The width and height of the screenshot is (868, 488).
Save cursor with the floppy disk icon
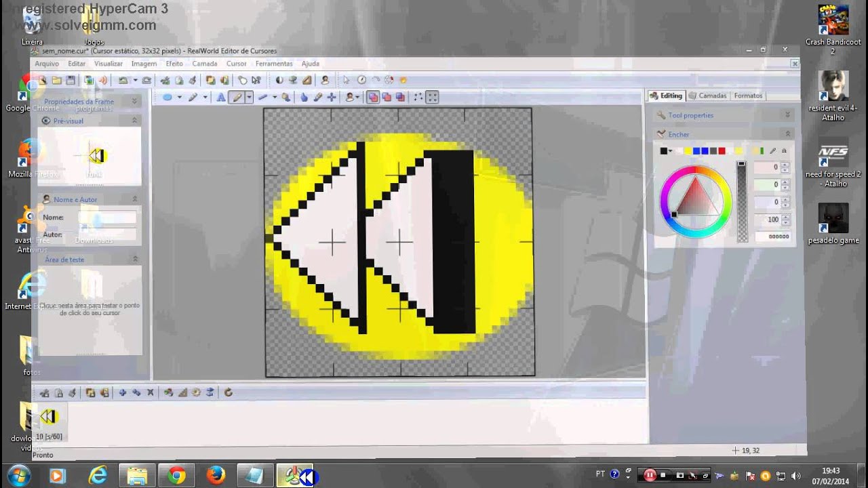coord(71,80)
